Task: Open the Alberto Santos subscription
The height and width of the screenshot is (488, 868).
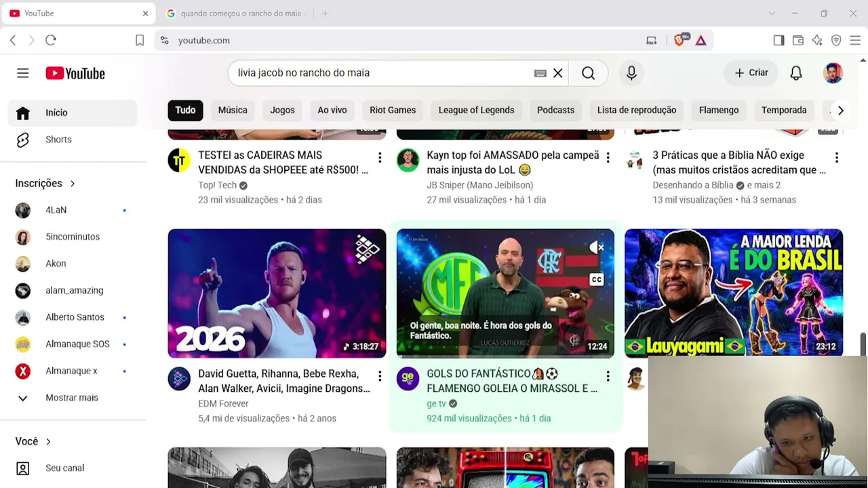Action: tap(73, 317)
